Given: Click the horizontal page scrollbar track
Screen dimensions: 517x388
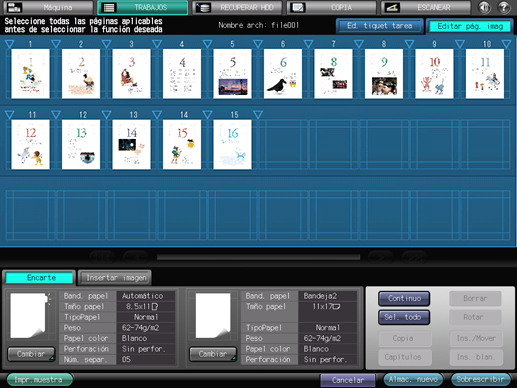Looking at the screenshot, I should coord(259,257).
